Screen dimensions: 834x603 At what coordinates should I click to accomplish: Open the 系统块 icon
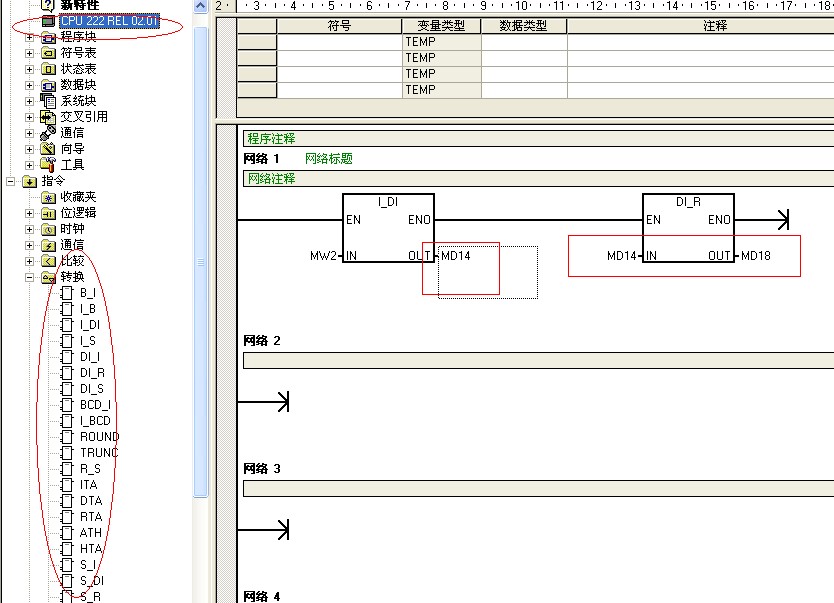pos(48,101)
